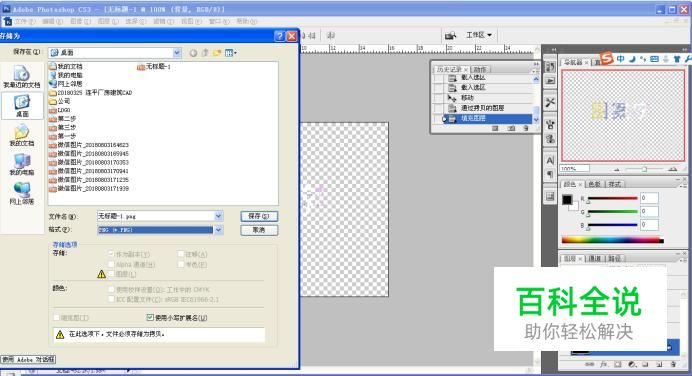692x376 pixels.
Task: Click the 取消 cancel button
Action: [259, 230]
